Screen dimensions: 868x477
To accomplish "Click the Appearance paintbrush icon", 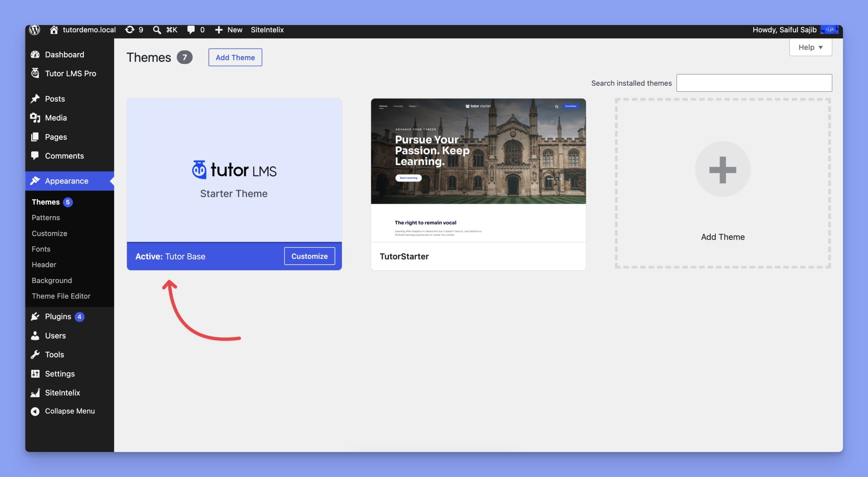I will coord(35,181).
